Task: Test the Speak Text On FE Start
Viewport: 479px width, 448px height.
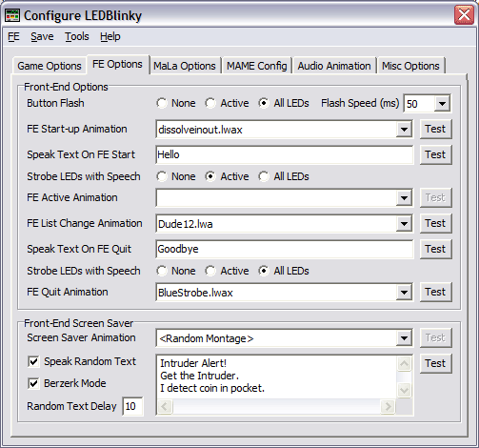Action: click(435, 154)
